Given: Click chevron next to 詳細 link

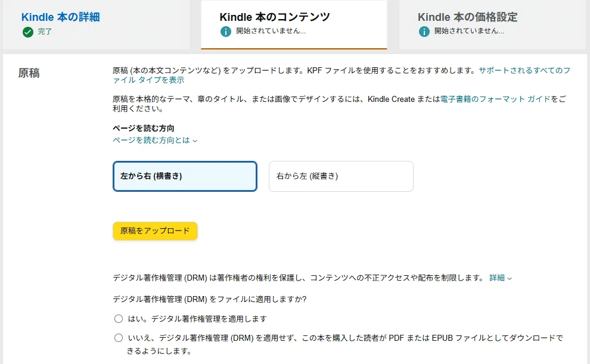Looking at the screenshot, I should coord(510,279).
